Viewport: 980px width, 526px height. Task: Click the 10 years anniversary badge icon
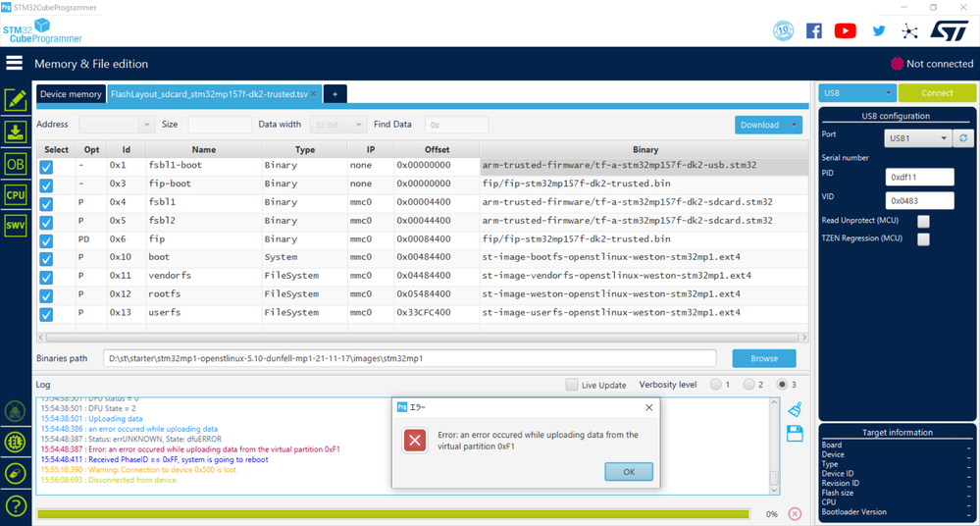pos(783,30)
